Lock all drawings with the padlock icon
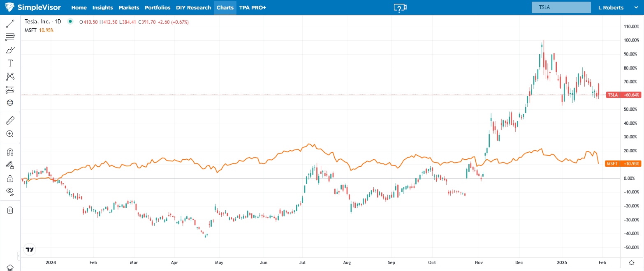 pyautogui.click(x=10, y=178)
